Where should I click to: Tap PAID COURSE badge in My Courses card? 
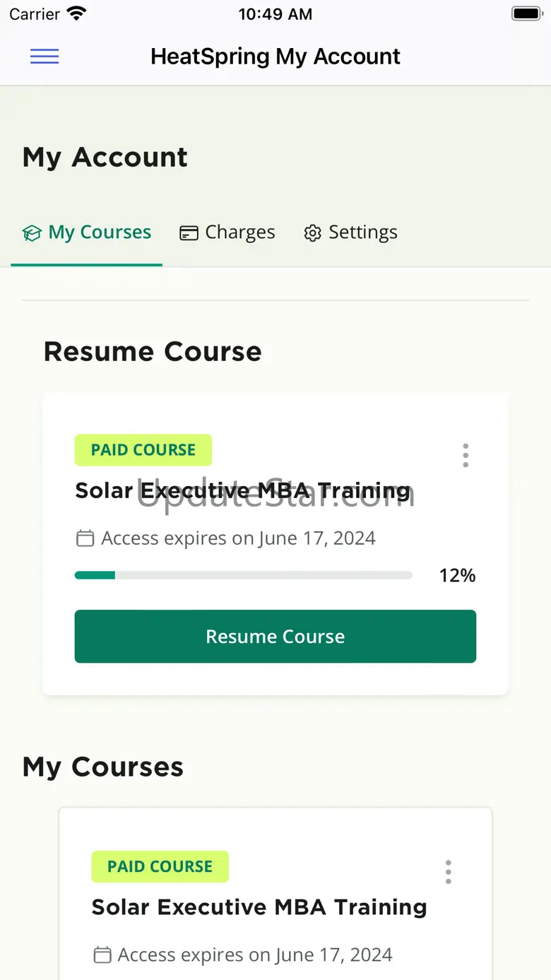click(160, 867)
